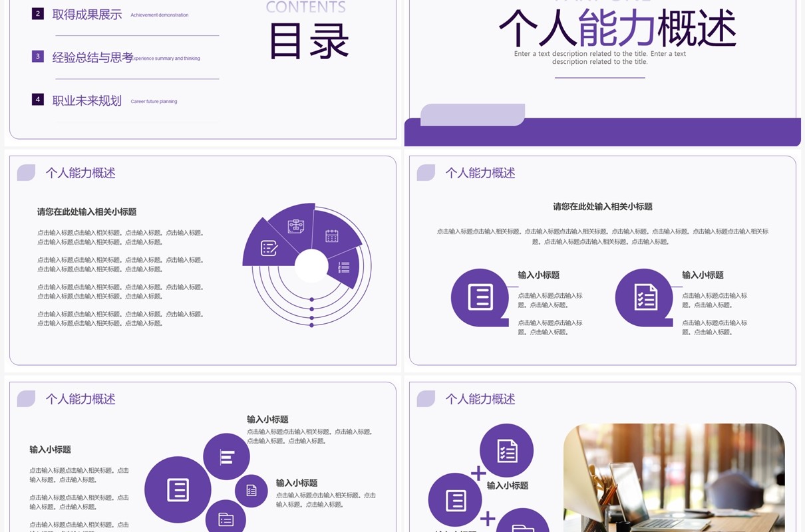Viewport: 805px width, 532px height.
Task: Click the upper plus sign beside laptop photo
Action: pos(478,473)
